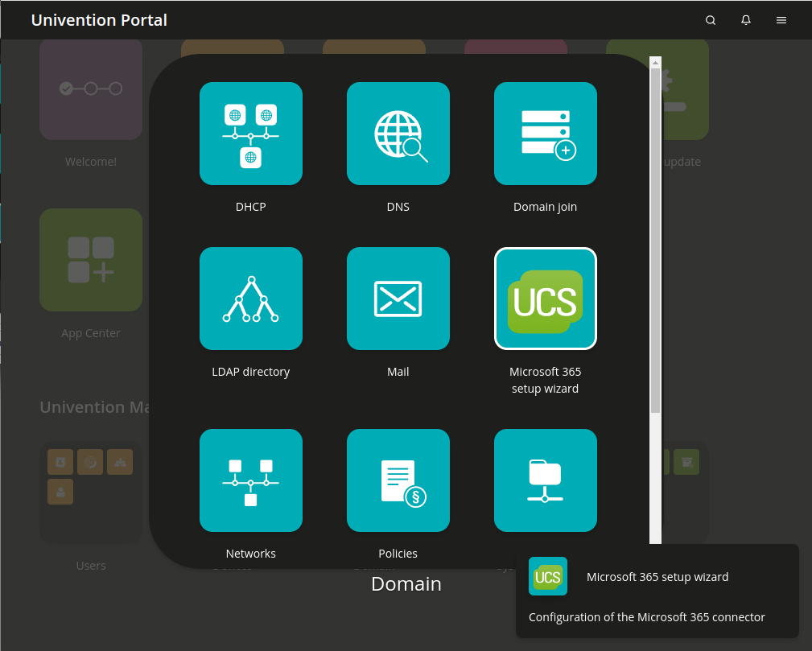Open the DHCP module tile icon
Image resolution: width=812 pixels, height=651 pixels.
250,134
